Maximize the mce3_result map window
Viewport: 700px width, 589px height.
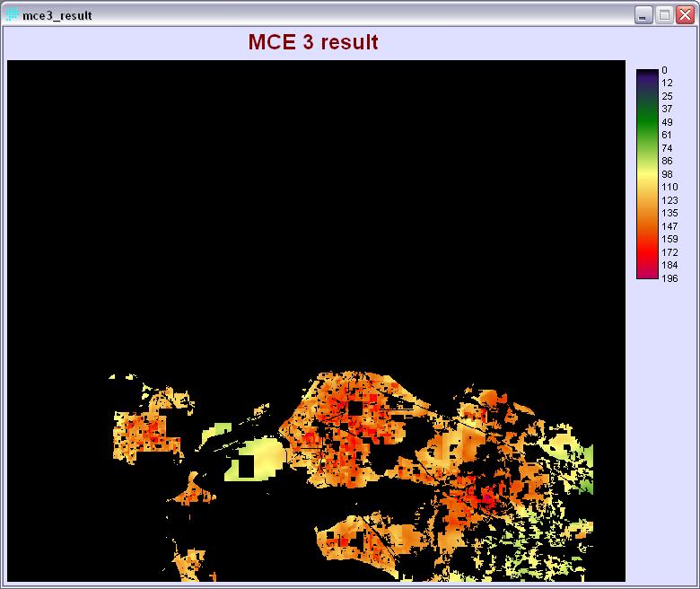[665, 15]
